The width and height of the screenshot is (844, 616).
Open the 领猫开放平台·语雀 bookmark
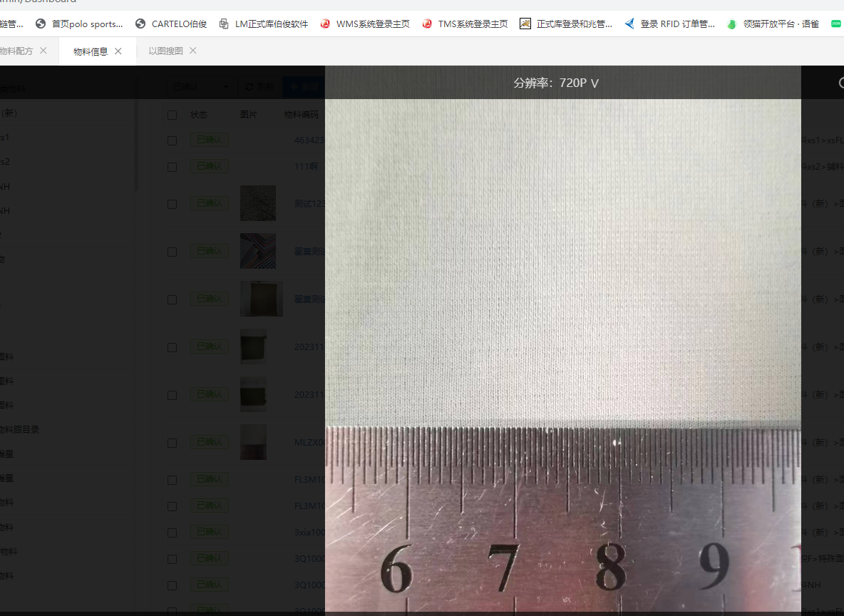pyautogui.click(x=773, y=24)
